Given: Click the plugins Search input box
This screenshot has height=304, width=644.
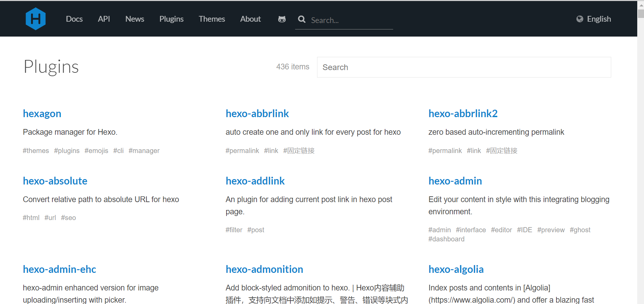Looking at the screenshot, I should 464,67.
